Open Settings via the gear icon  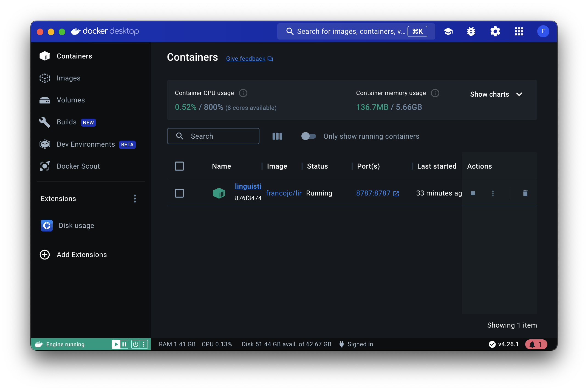click(x=495, y=32)
